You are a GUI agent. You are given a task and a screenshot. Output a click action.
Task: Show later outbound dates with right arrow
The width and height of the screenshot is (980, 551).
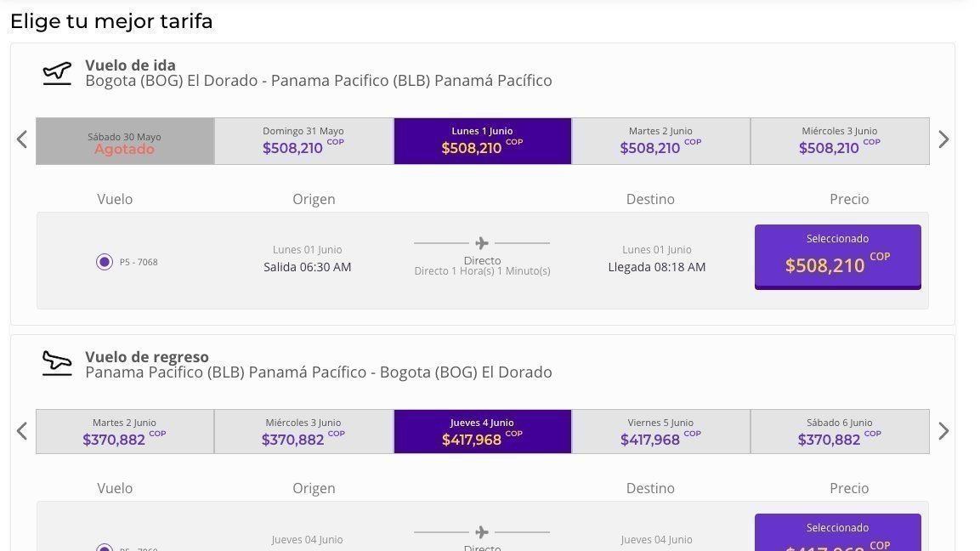(x=943, y=139)
